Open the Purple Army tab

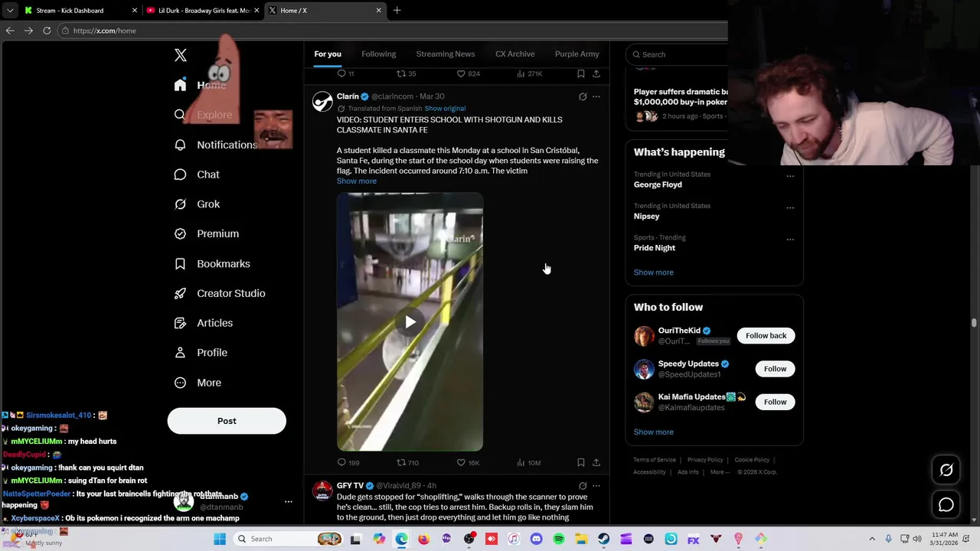(577, 54)
